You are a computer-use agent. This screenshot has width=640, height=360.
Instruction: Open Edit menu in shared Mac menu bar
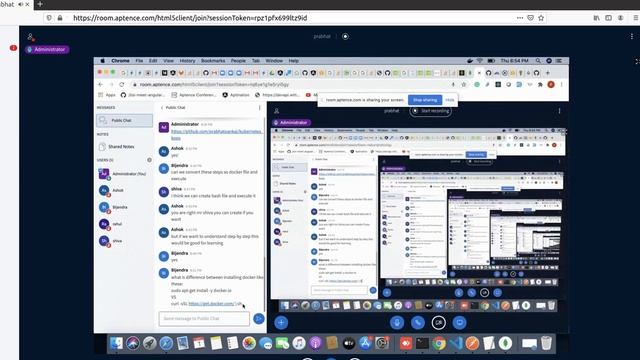coord(153,60)
